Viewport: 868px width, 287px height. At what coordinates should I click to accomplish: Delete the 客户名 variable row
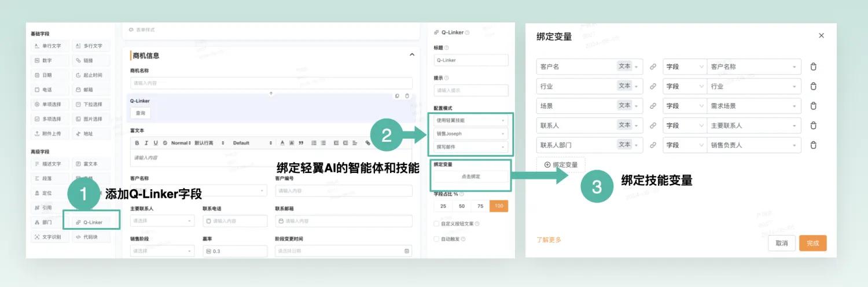point(813,67)
